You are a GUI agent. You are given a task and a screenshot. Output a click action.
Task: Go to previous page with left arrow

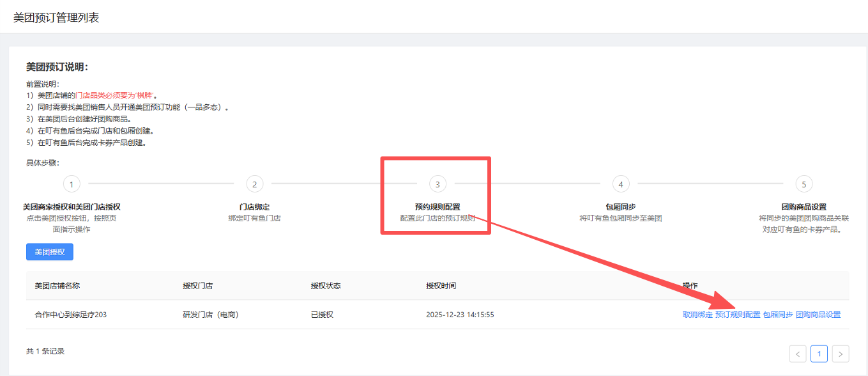[798, 354]
